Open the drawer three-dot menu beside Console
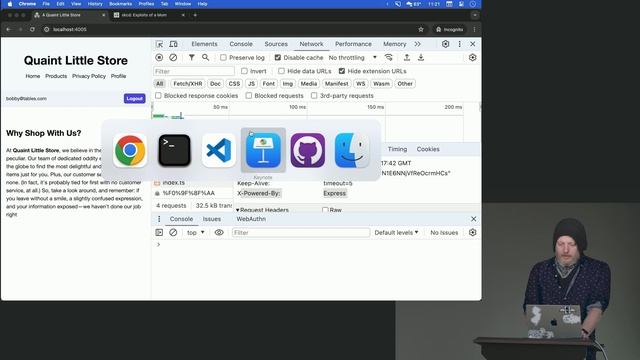 tap(159, 219)
